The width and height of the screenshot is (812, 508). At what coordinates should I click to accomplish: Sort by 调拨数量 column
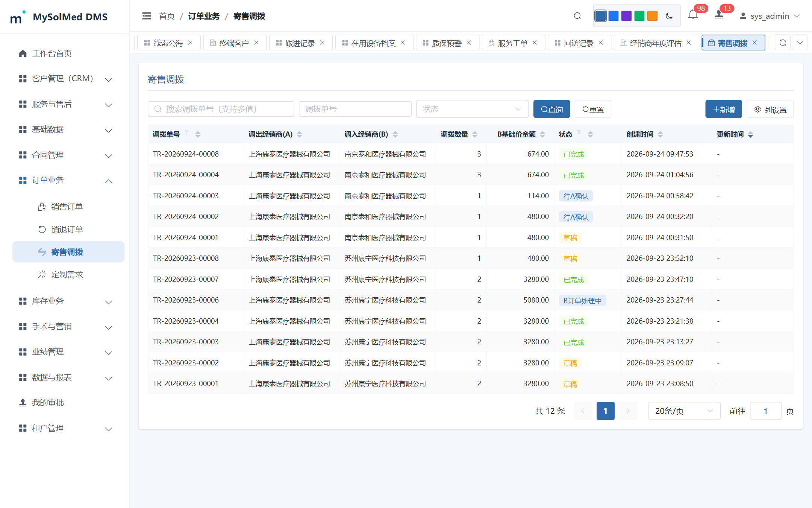pos(475,134)
